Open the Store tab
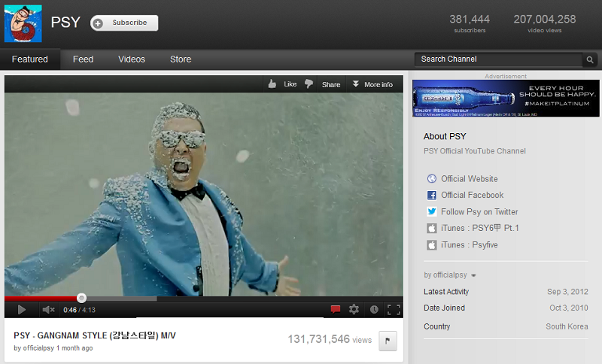The image size is (602, 364). coord(181,59)
